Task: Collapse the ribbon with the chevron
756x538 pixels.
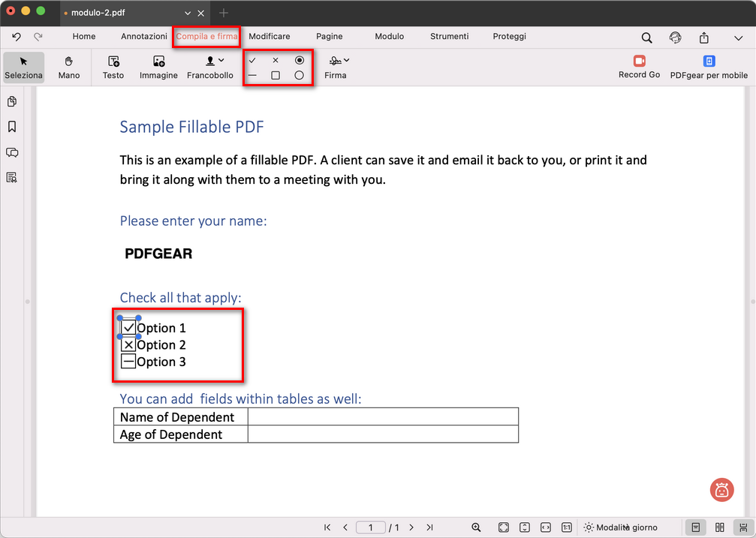Action: click(738, 38)
